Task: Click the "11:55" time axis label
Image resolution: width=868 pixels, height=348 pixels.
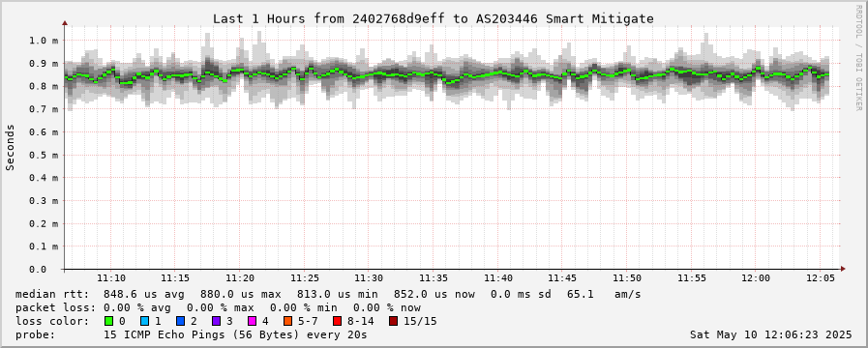Action: pyautogui.click(x=691, y=278)
